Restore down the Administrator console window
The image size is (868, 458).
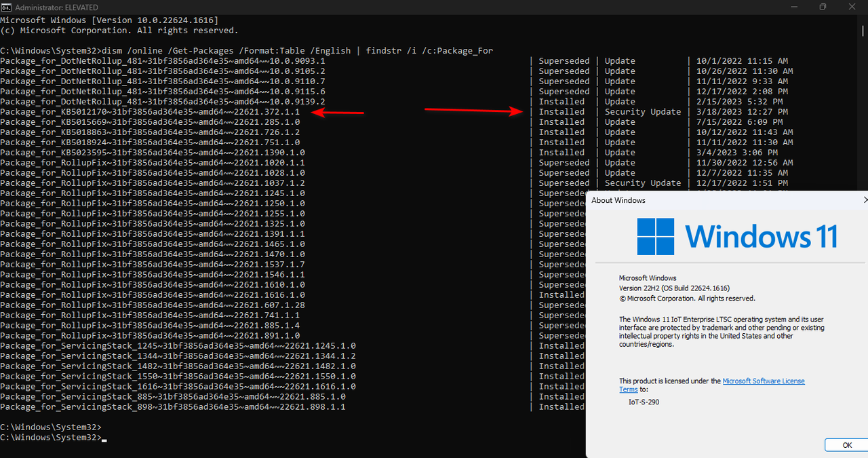823,7
